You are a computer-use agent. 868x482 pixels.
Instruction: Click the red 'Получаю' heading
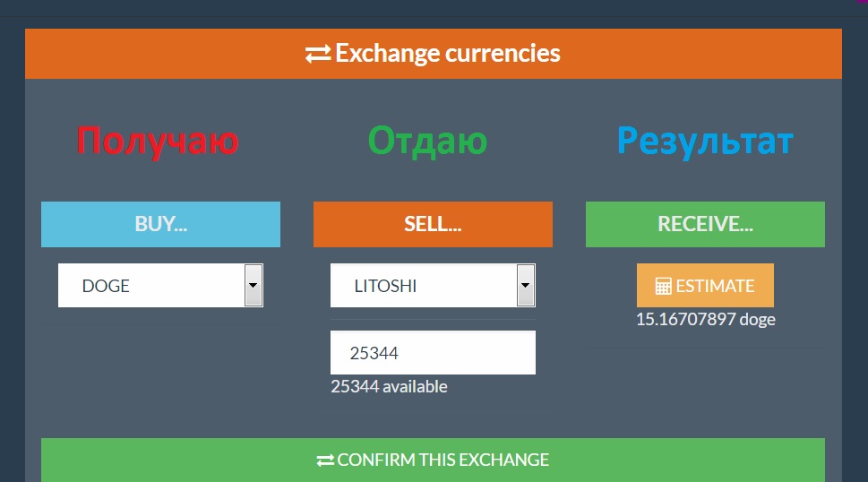click(x=158, y=142)
